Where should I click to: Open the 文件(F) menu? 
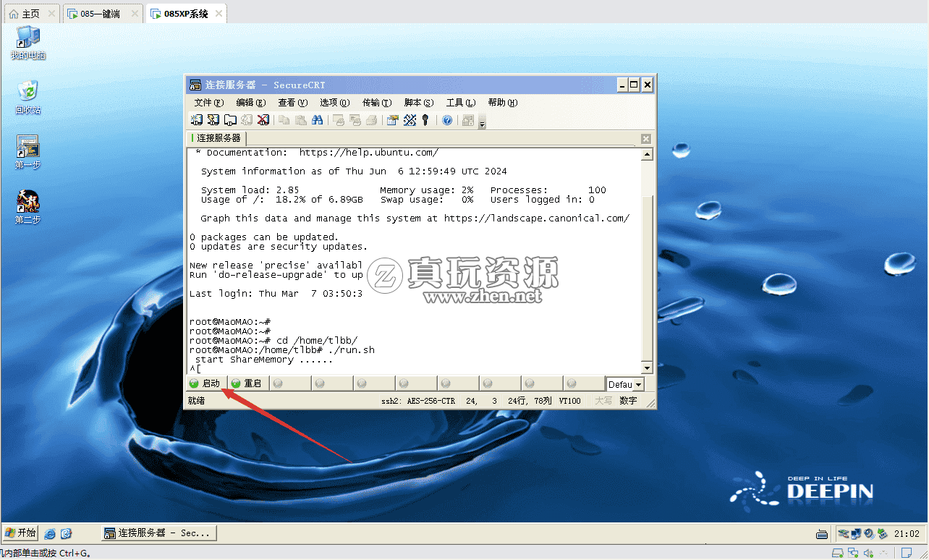[x=209, y=103]
